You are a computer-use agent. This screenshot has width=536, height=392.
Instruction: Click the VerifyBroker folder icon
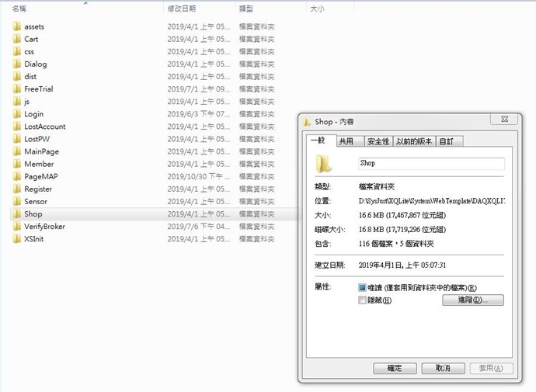(17, 226)
